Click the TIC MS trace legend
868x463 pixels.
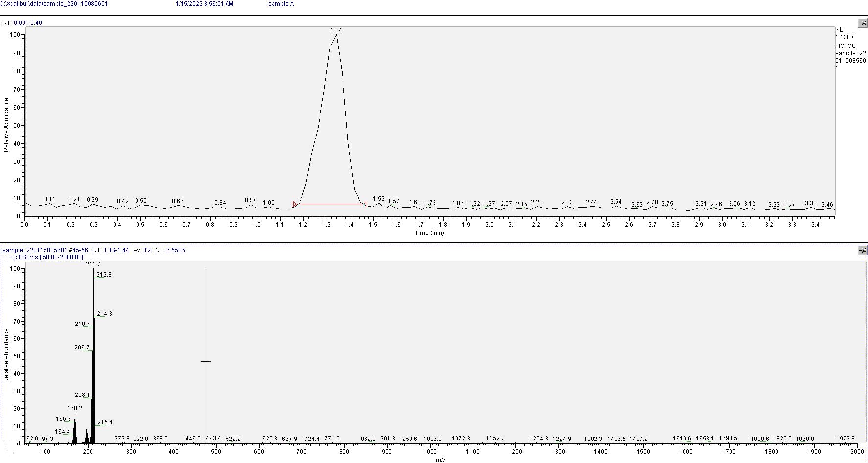click(x=845, y=46)
